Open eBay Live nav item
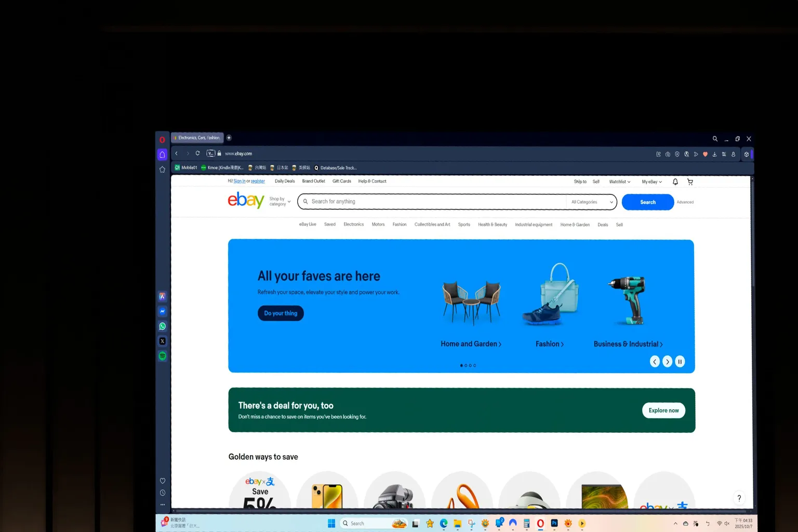 308,224
